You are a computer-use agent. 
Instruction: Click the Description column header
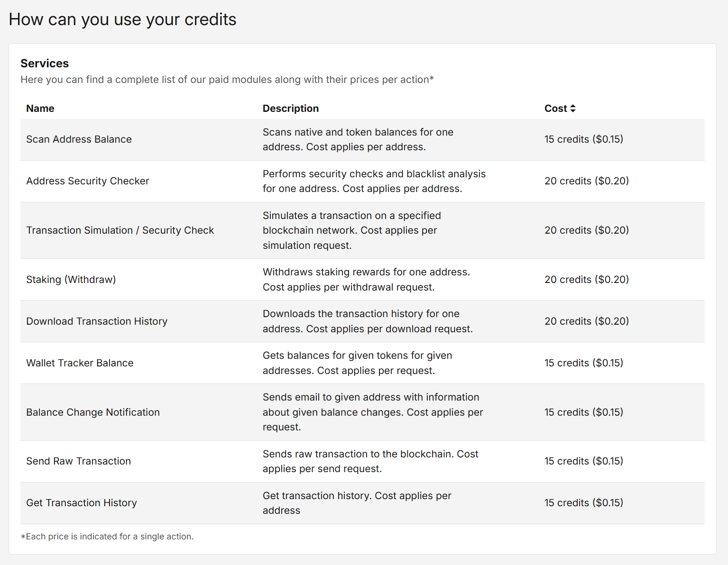[290, 109]
